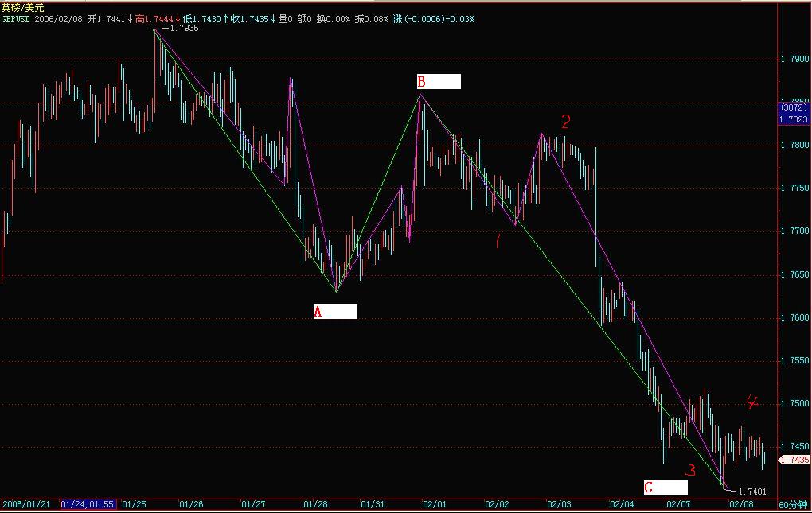Click the (3072) cursor info box
This screenshot has height=513, width=812.
coord(794,108)
